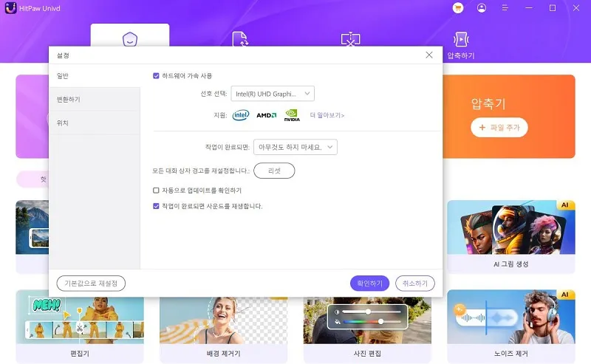Click 기본값으로 재설정 button
This screenshot has height=364, width=591.
91,284
